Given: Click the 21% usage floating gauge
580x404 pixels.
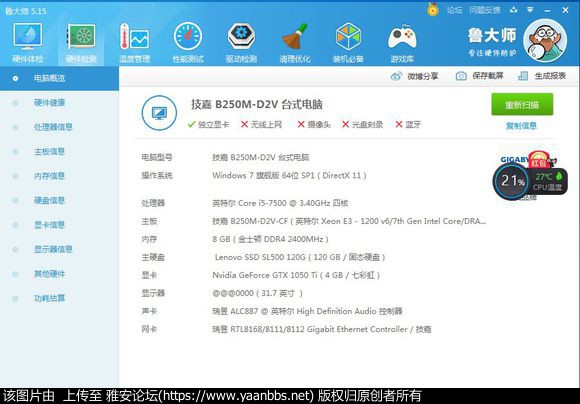Looking at the screenshot, I should click(x=512, y=181).
